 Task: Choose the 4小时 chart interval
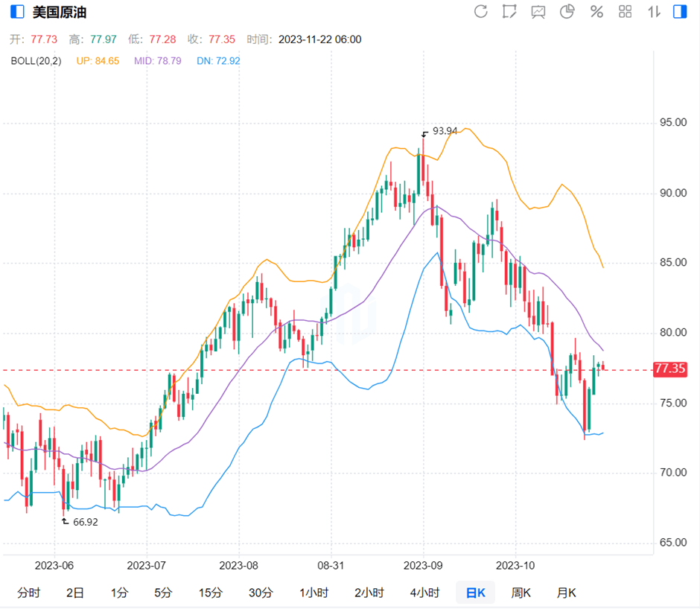click(x=424, y=593)
